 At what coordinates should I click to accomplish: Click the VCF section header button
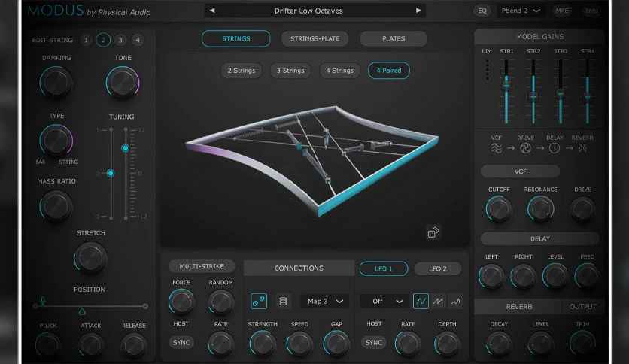pos(521,171)
